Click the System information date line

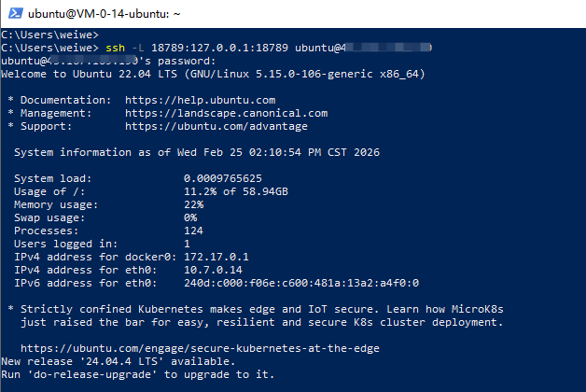[x=196, y=152]
